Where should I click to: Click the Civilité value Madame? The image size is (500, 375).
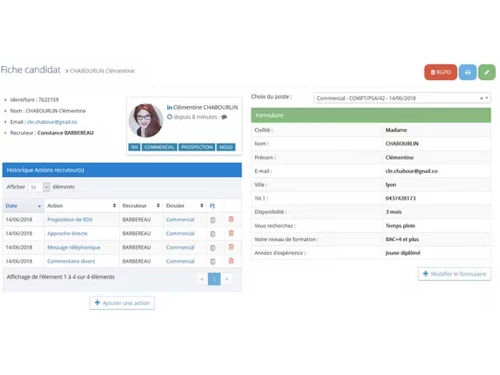tap(396, 130)
